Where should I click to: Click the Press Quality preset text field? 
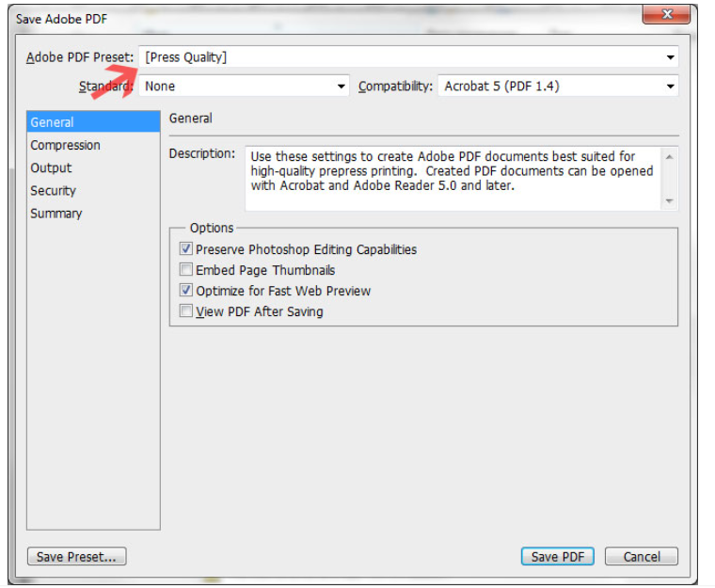click(x=402, y=57)
